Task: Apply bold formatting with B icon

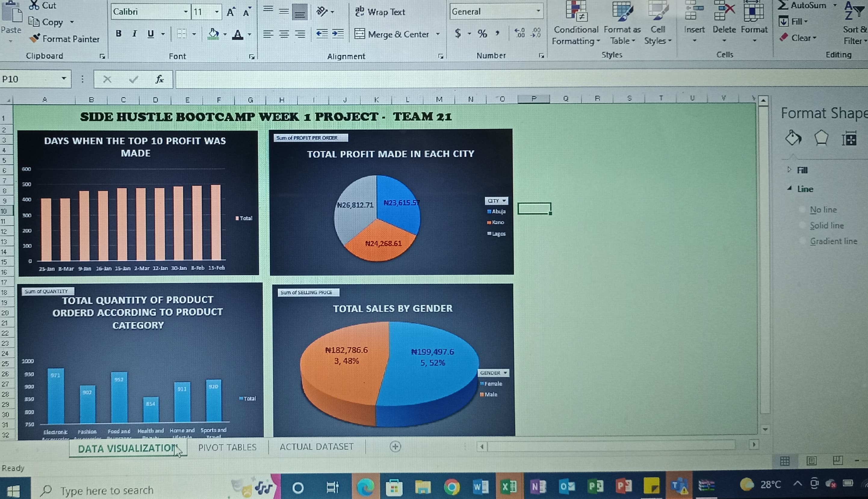Action: [x=119, y=34]
